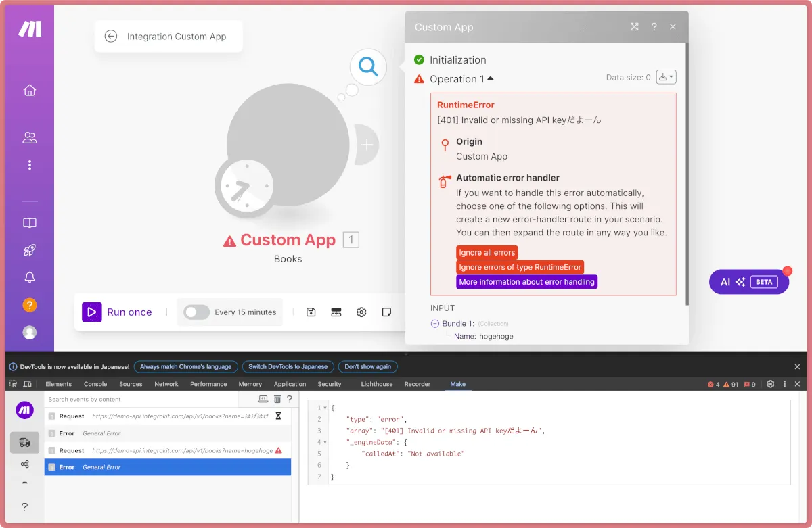812x528 pixels.
Task: Open the notifications bell in left sidebar
Action: [29, 277]
